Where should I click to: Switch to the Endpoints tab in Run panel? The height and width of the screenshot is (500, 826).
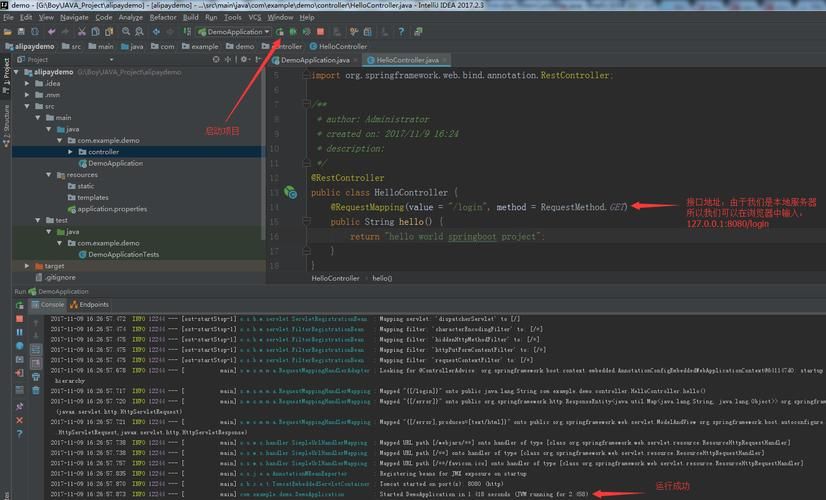coord(90,304)
